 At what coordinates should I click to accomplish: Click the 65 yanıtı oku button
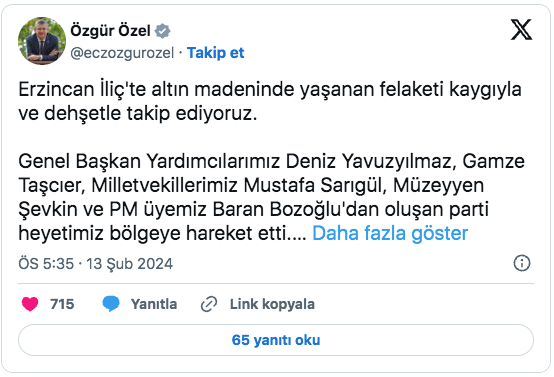click(276, 340)
